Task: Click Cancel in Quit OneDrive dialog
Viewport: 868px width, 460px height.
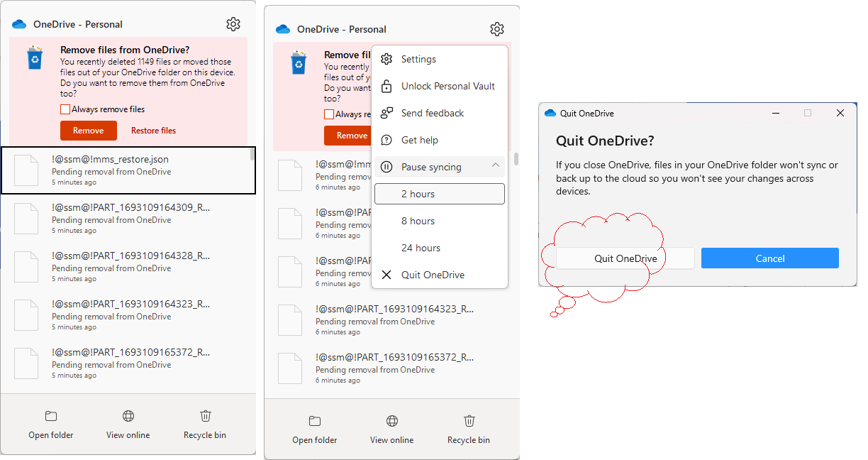Action: 770,258
